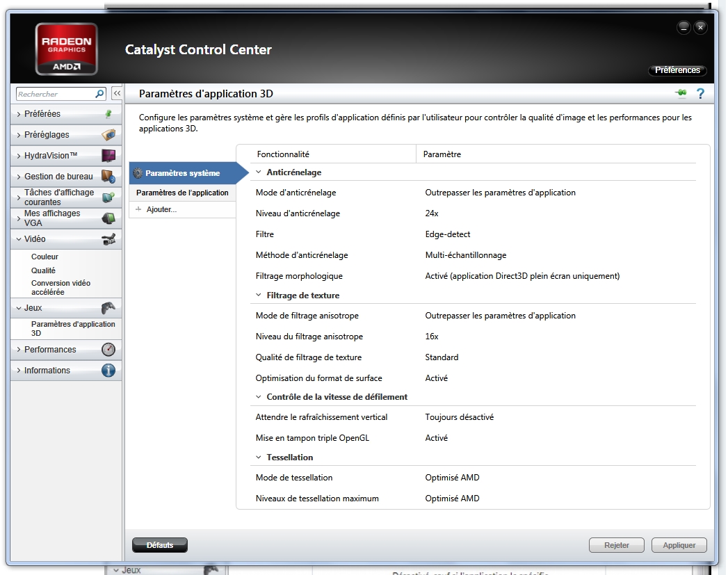Click the search magnifier icon
The height and width of the screenshot is (575, 728).
pos(99,94)
